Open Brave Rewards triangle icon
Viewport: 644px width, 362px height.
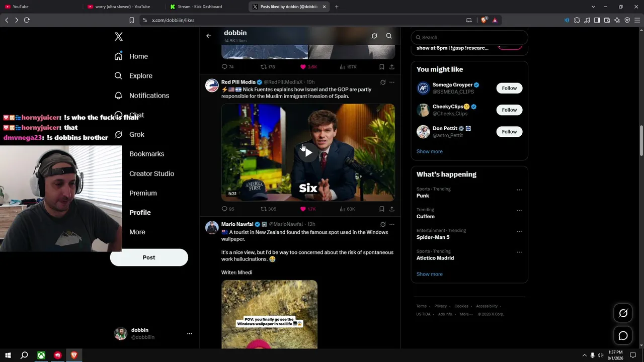(495, 20)
